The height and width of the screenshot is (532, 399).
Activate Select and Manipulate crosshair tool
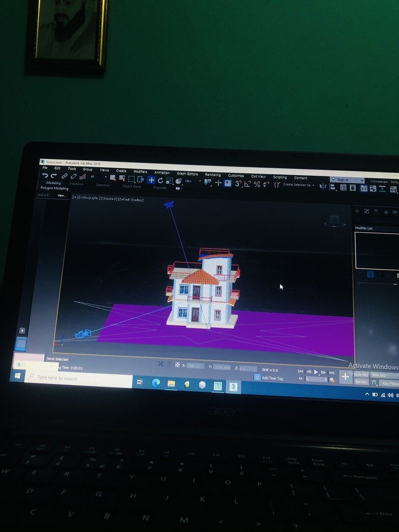(218, 183)
